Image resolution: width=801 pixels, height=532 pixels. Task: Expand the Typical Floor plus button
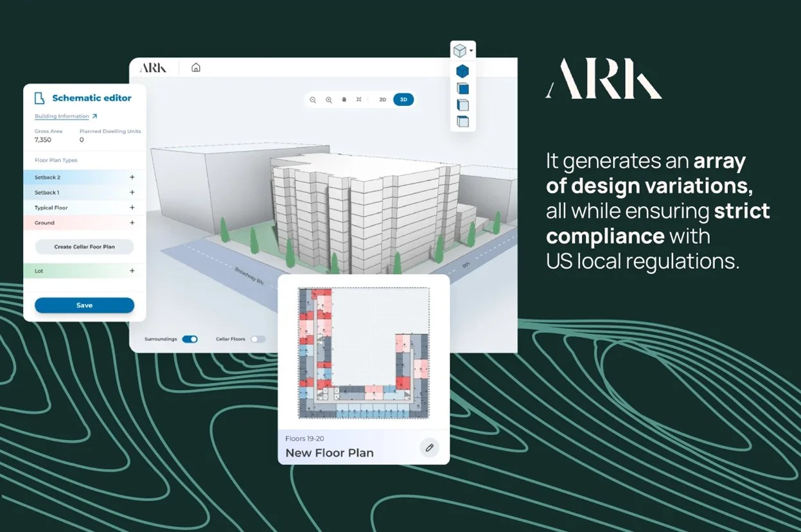click(x=132, y=208)
